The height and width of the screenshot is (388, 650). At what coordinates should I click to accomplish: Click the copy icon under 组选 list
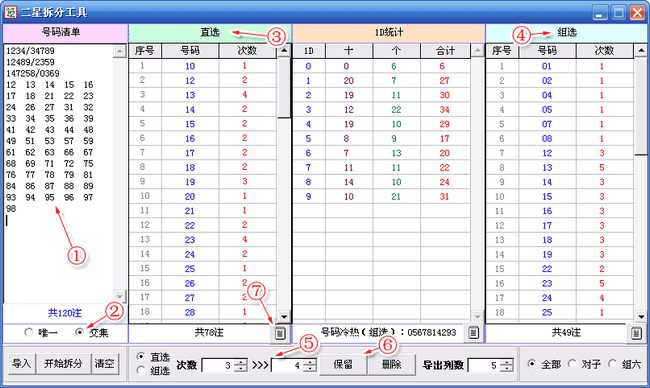tap(637, 333)
